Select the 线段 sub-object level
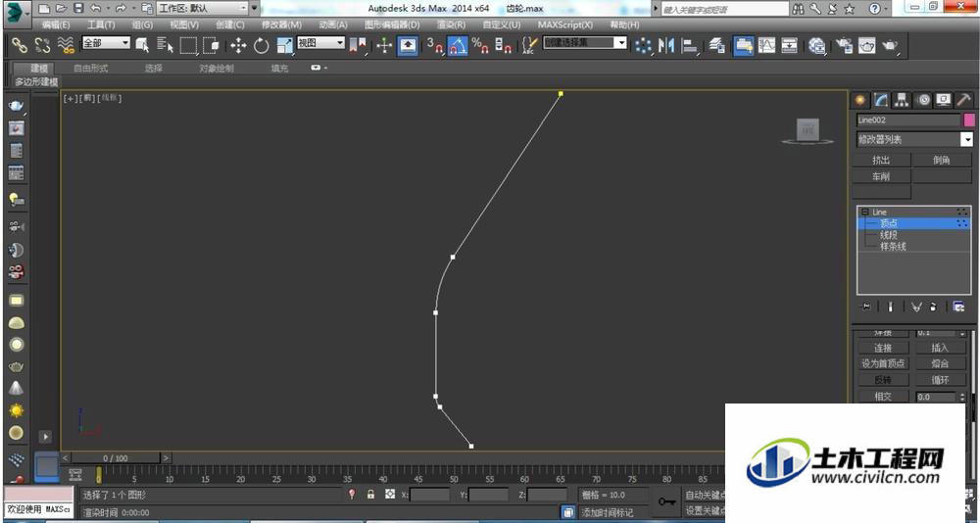The height and width of the screenshot is (523, 980). click(x=889, y=235)
